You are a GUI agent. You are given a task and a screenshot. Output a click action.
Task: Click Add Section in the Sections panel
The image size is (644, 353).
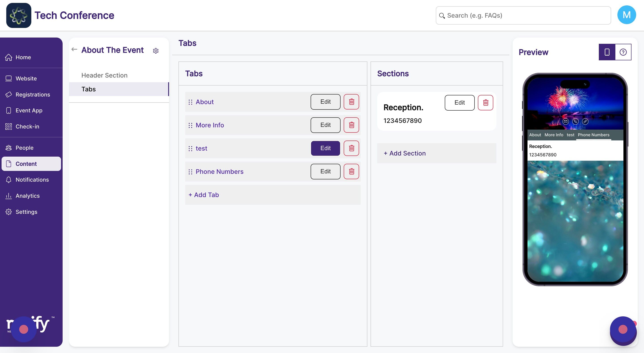[405, 153]
